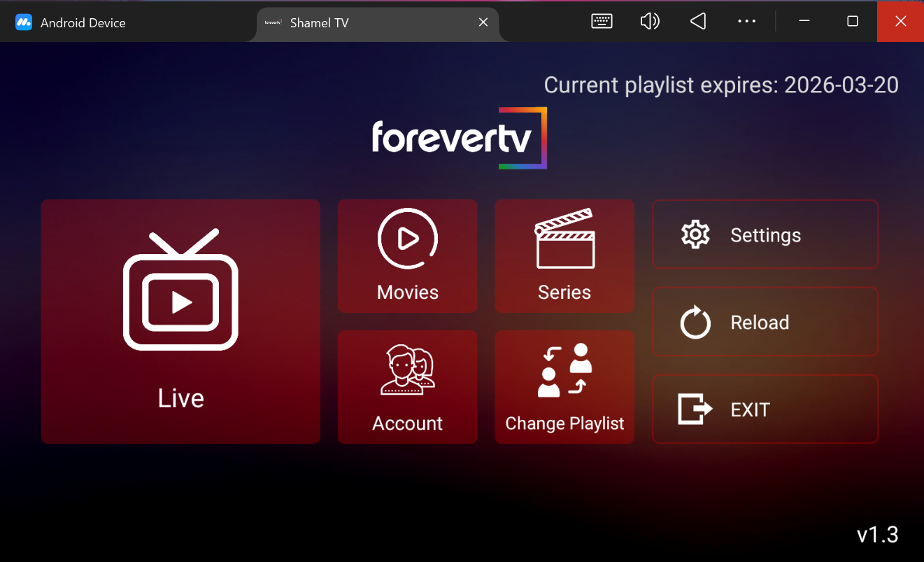This screenshot has width=924, height=562.
Task: Open Settings
Action: click(x=765, y=234)
